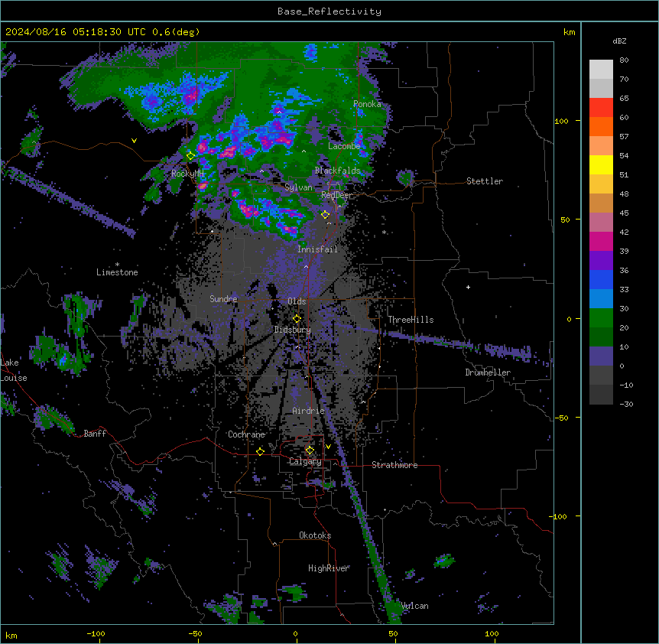Image resolution: width=659 pixels, height=644 pixels.
Task: Click the HighRiver city label
Action: (329, 568)
